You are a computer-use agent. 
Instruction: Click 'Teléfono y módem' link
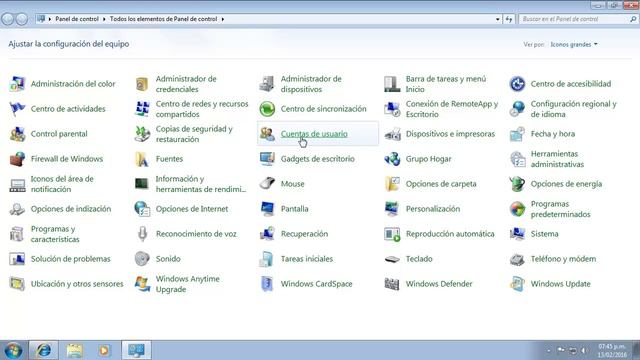[x=563, y=259]
